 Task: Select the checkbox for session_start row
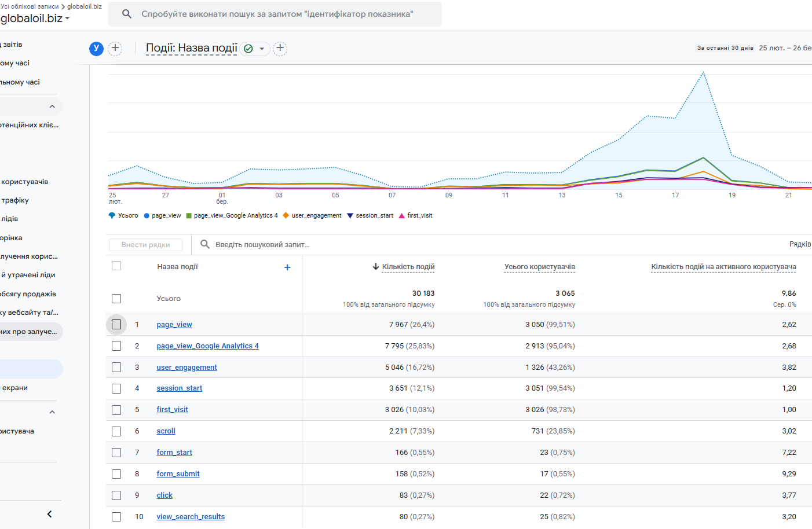[116, 388]
